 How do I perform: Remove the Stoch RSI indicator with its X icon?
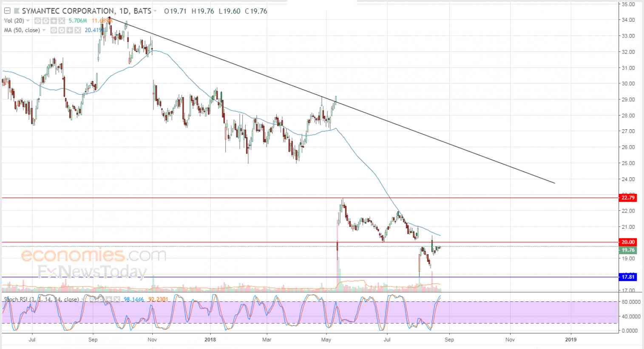(x=116, y=299)
